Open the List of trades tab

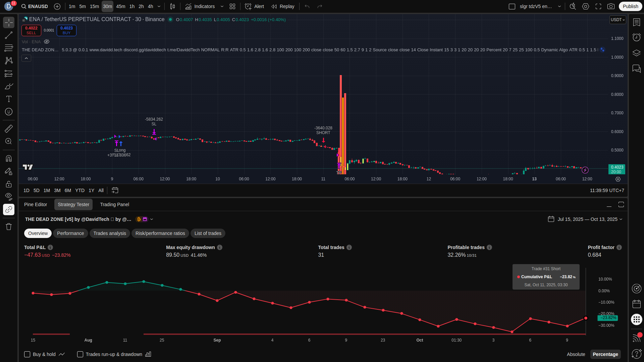tap(208, 233)
